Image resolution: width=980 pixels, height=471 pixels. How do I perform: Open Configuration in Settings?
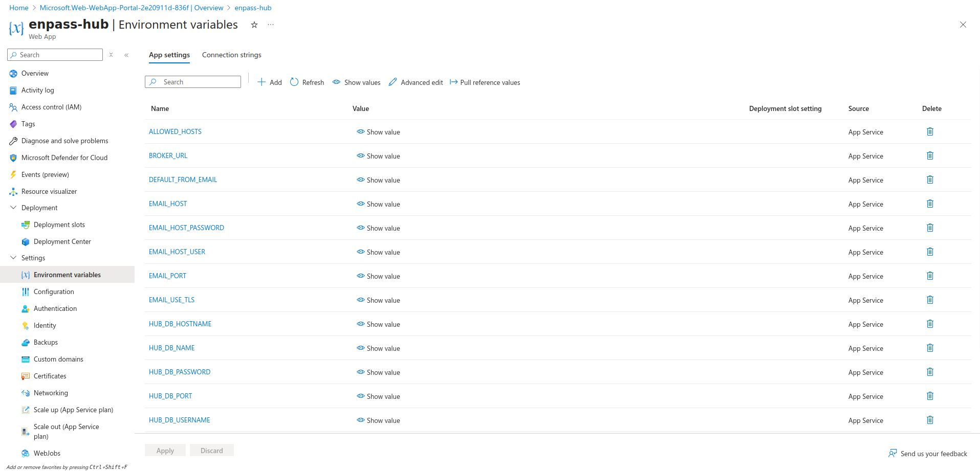click(x=54, y=292)
